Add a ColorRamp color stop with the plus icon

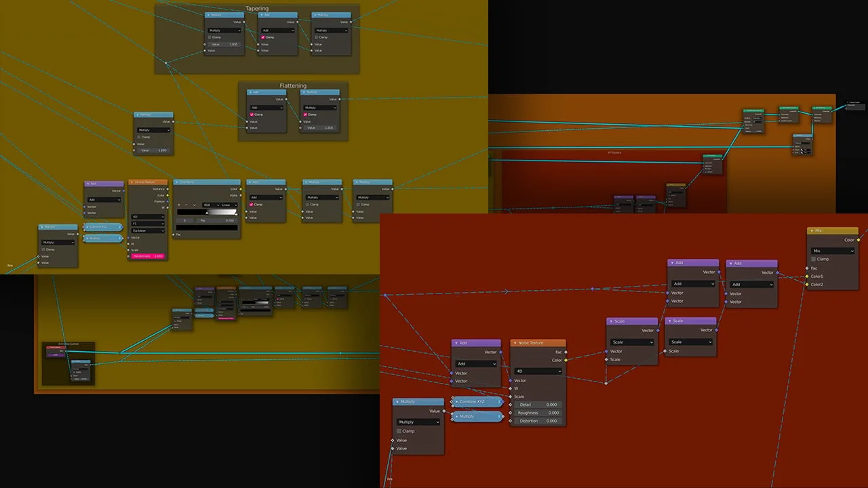179,205
